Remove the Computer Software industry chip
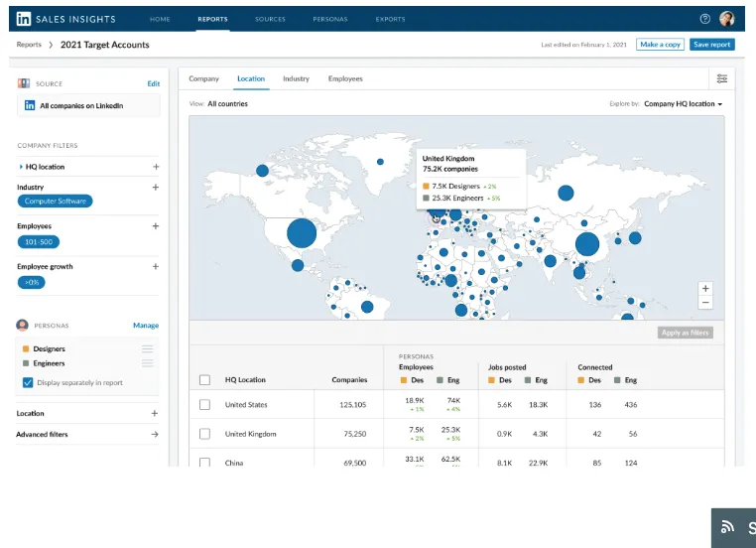Screen dimensions: 756x548 coord(55,202)
